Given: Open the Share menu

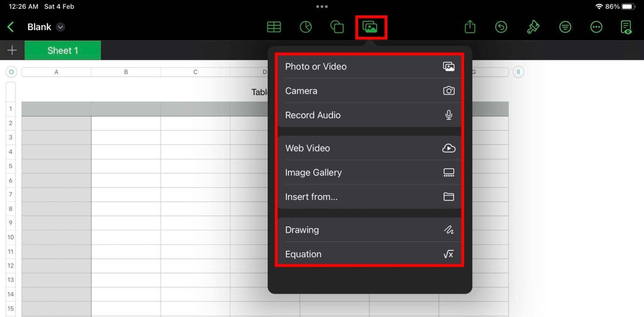Looking at the screenshot, I should click(470, 26).
